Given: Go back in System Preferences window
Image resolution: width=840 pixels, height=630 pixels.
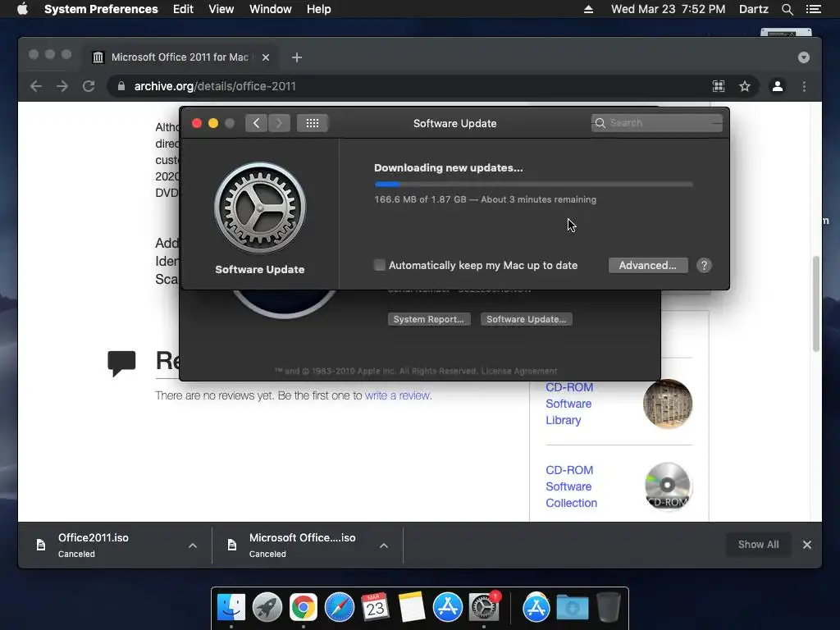Looking at the screenshot, I should pyautogui.click(x=257, y=123).
